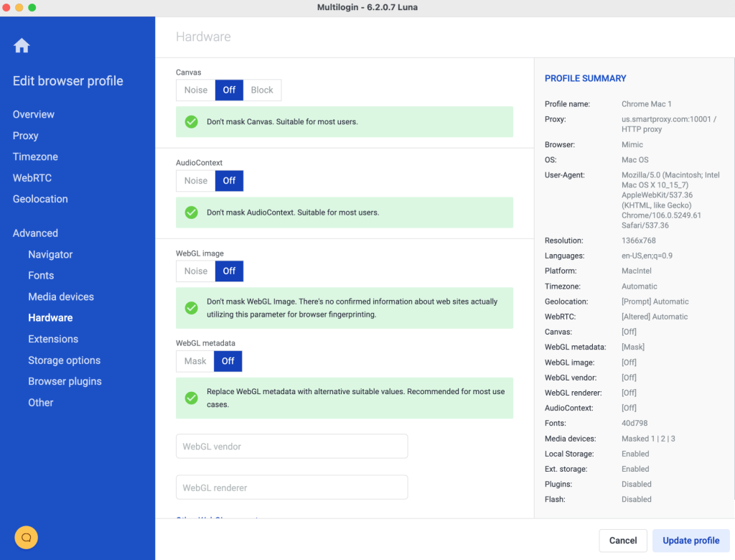Click the 'Edit browser profile' sidebar title
Screen dimensions: 735x560
tap(68, 81)
